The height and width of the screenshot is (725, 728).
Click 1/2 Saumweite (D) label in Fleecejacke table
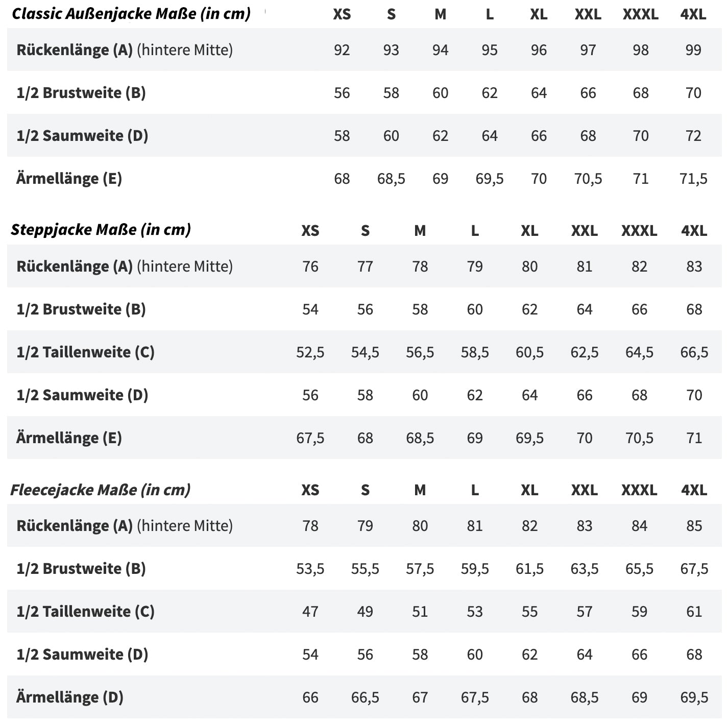coord(82,655)
